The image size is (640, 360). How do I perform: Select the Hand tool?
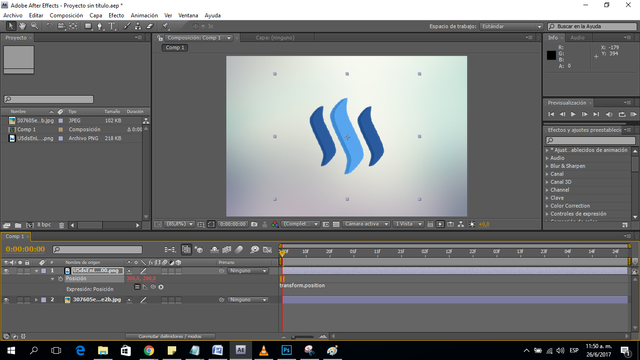[22, 26]
